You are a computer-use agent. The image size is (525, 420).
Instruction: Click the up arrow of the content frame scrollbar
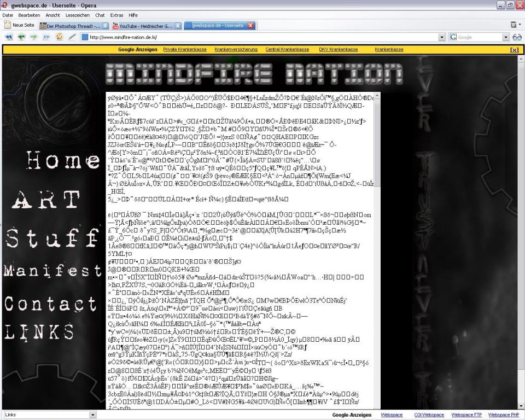377,96
